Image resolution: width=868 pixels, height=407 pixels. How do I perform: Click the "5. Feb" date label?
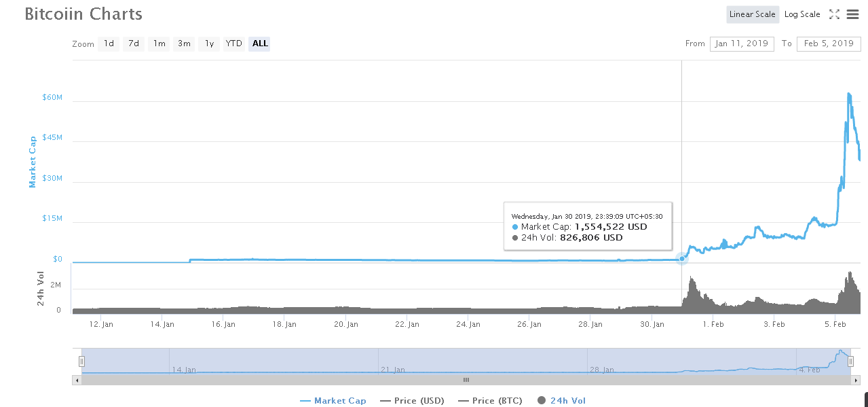click(835, 325)
